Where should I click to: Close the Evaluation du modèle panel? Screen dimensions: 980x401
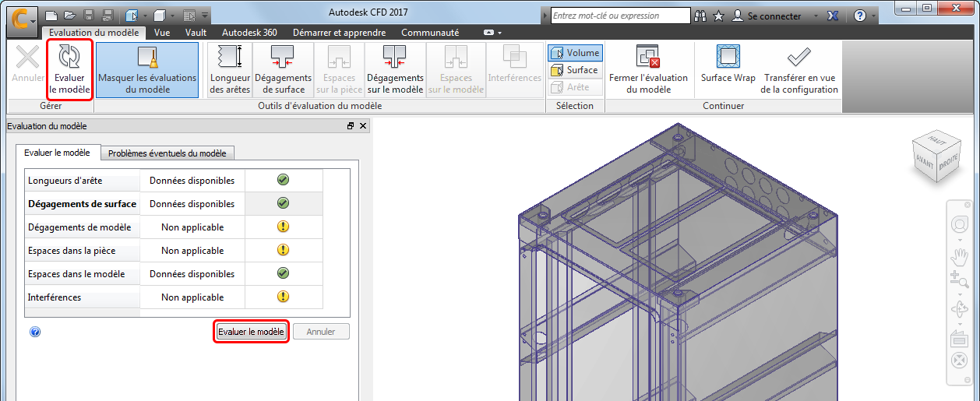363,125
